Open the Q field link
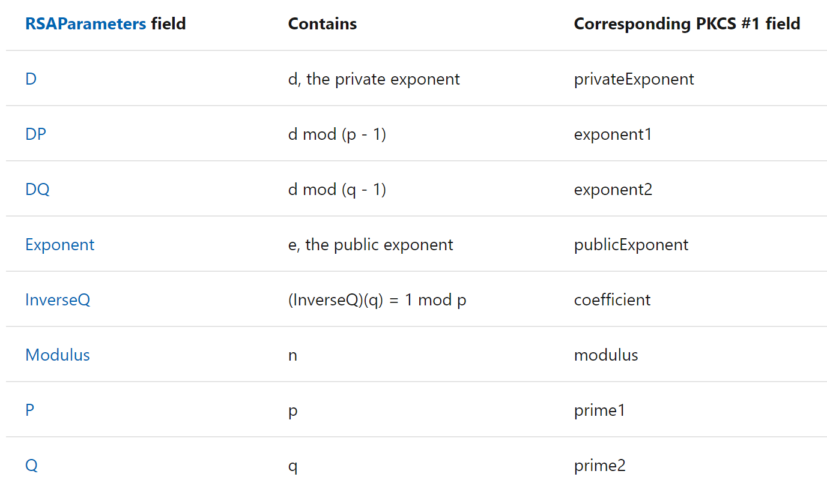Screen dimensions: 827x504 pos(31,466)
